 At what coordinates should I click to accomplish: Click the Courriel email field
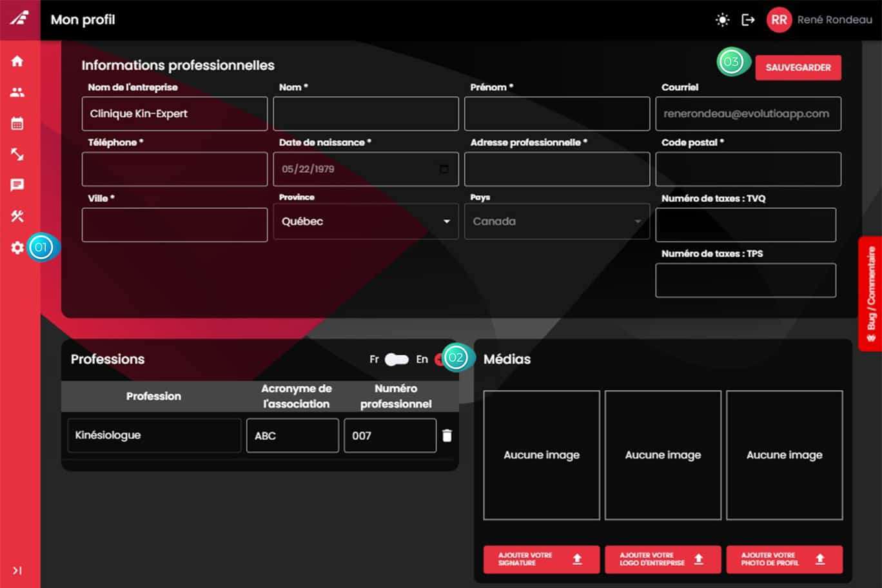(748, 113)
